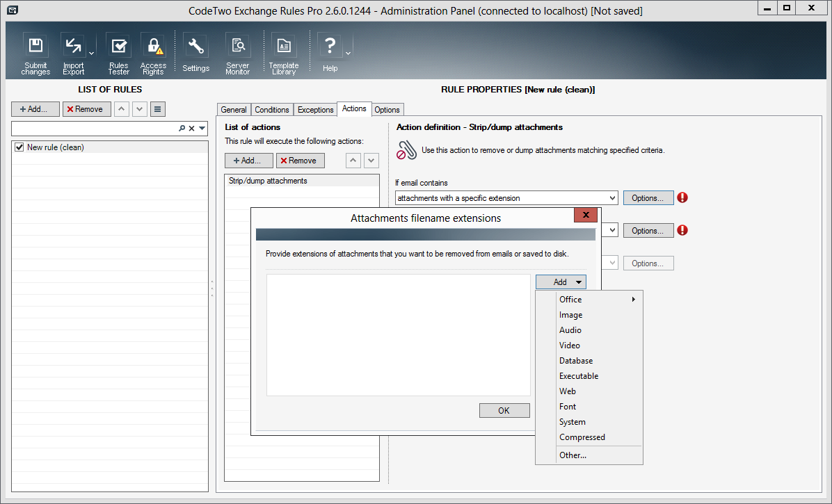
Task: Open the Import Export tool
Action: coord(73,47)
